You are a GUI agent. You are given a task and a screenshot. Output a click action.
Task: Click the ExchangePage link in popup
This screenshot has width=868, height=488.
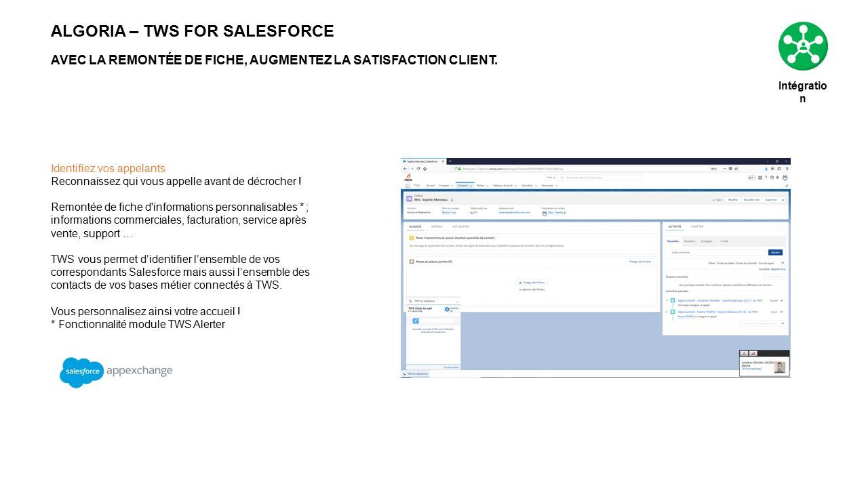(x=751, y=369)
